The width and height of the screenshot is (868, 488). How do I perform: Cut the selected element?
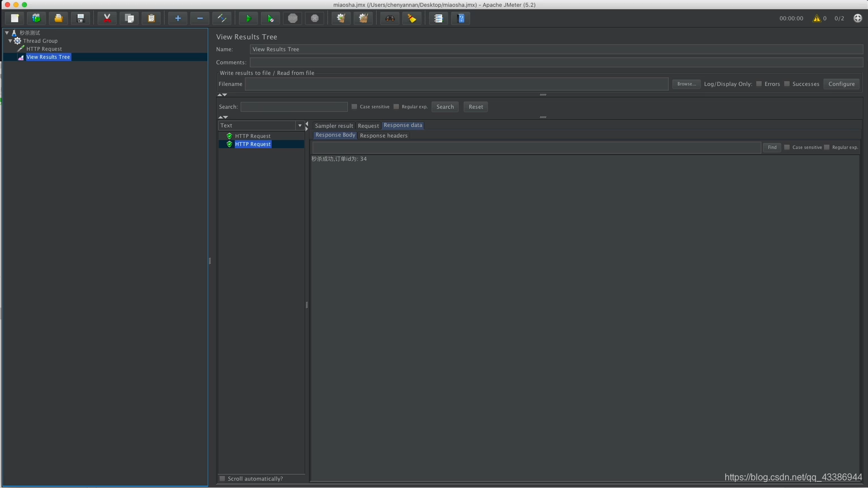pyautogui.click(x=107, y=18)
